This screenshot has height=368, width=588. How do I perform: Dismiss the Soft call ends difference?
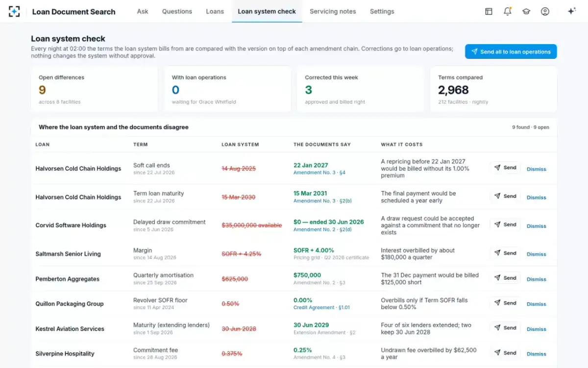click(536, 169)
